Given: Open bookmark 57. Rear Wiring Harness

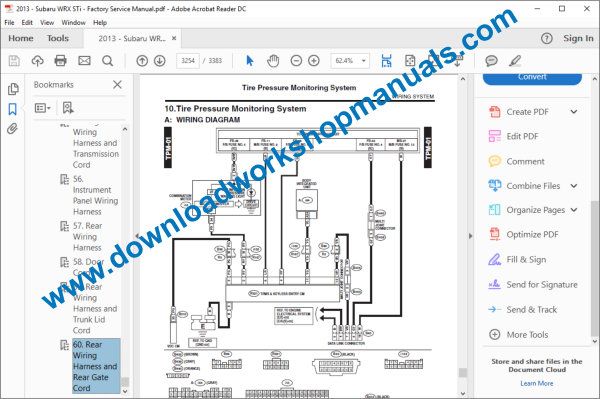Looking at the screenshot, I should pos(88,236).
